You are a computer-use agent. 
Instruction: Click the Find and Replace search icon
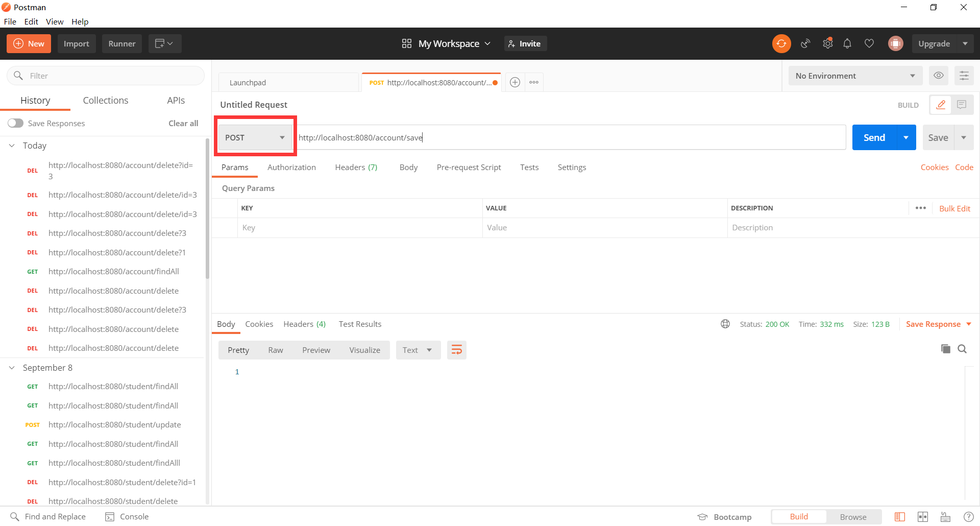[15, 517]
